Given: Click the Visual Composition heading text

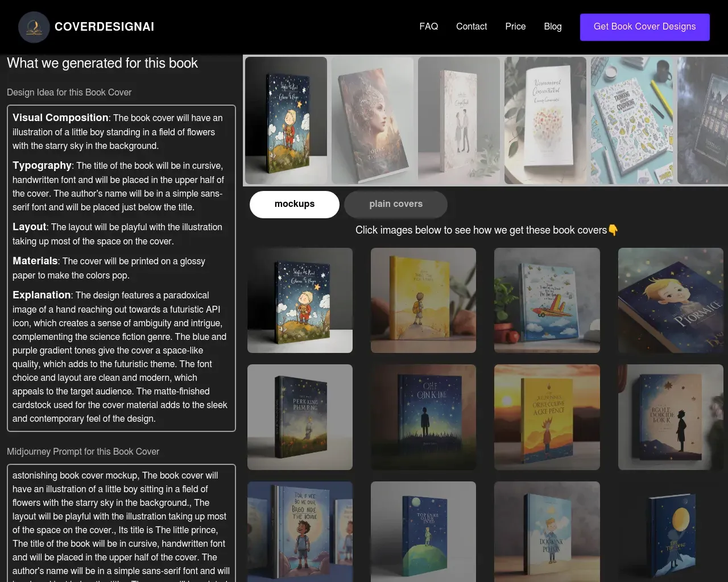Looking at the screenshot, I should [x=60, y=118].
